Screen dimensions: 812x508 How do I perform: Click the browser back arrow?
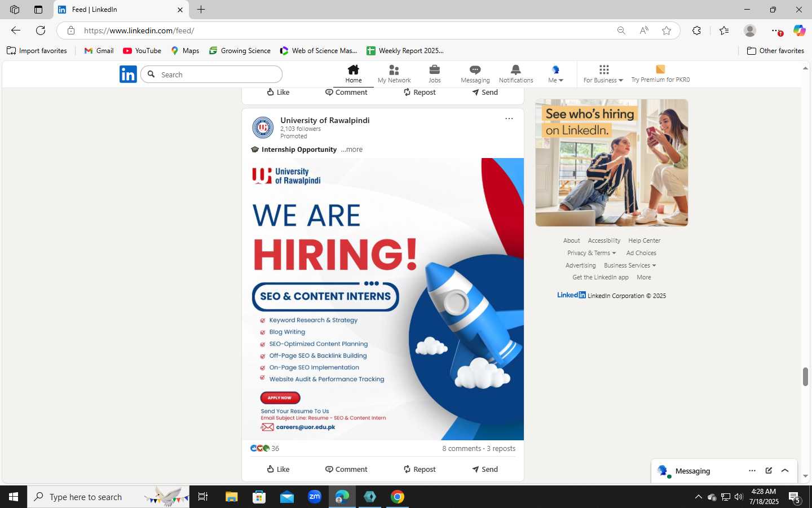pos(16,30)
